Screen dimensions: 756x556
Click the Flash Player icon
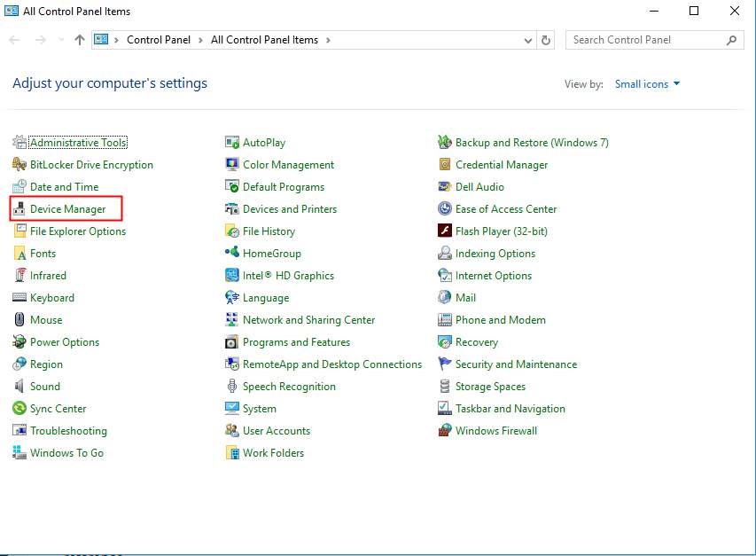pyautogui.click(x=445, y=231)
